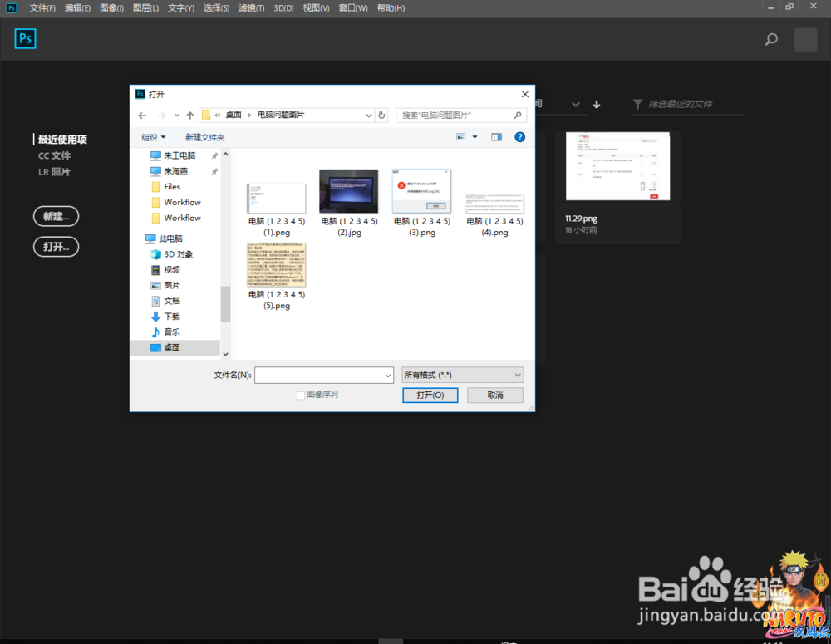Select 桌面 in navigation tree

tap(175, 347)
